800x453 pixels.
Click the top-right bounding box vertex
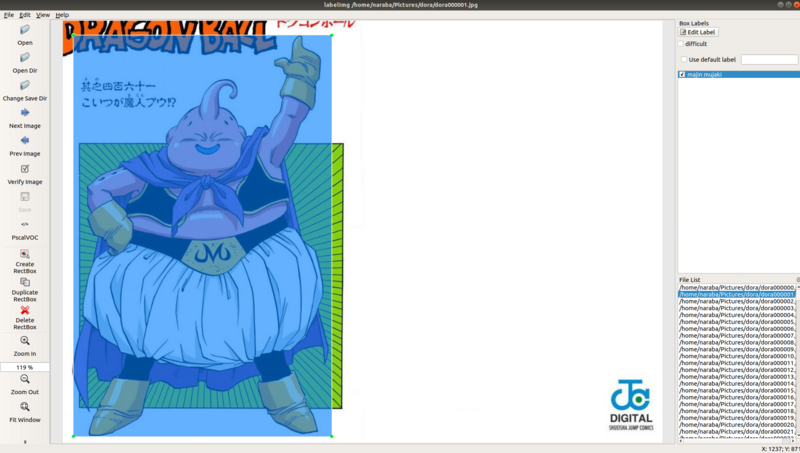click(x=332, y=35)
